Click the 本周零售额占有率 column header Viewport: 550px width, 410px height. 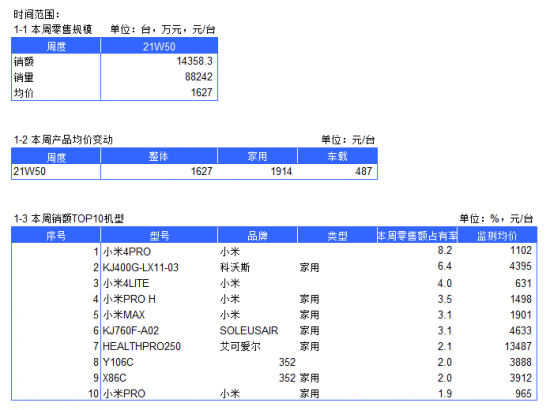417,236
